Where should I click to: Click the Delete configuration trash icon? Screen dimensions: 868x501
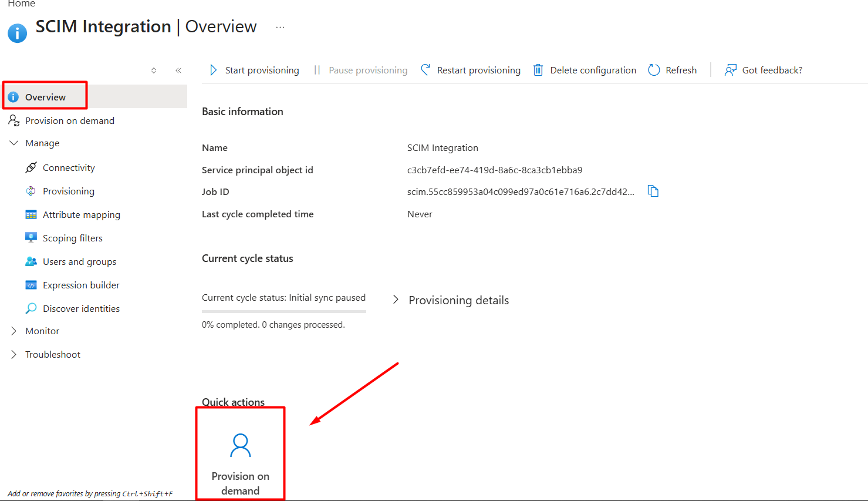tap(538, 70)
